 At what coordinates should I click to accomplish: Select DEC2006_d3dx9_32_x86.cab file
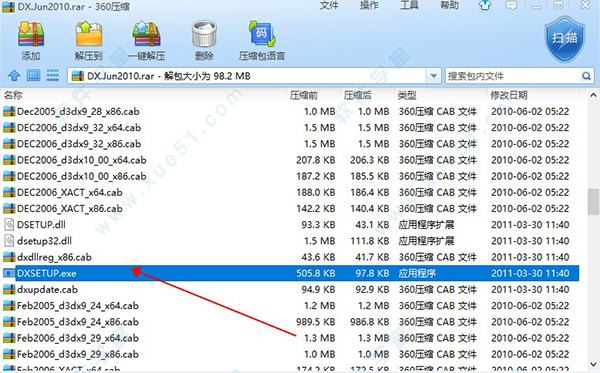[79, 144]
